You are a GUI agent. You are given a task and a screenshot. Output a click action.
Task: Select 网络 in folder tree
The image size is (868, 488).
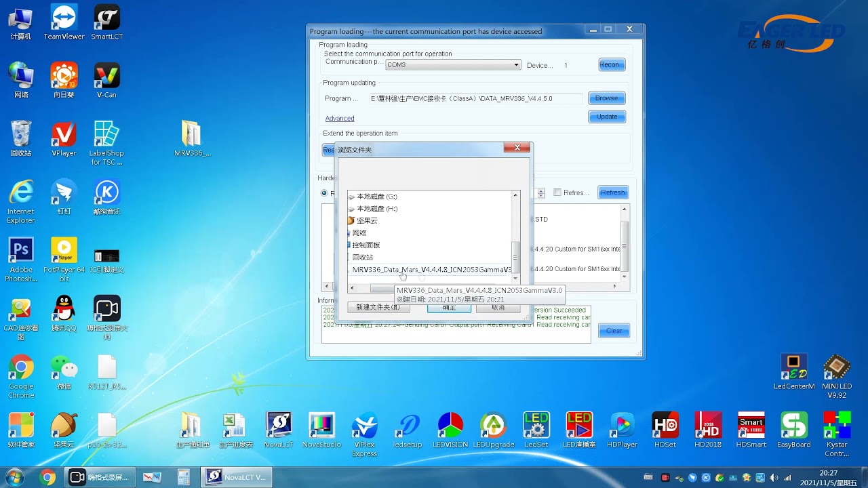pyautogui.click(x=359, y=233)
